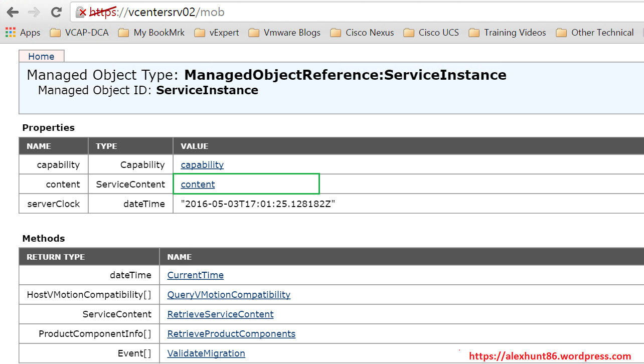Viewport: 644px width, 364px height.
Task: Expand the My BookMrk bookmark folder
Action: 151,33
